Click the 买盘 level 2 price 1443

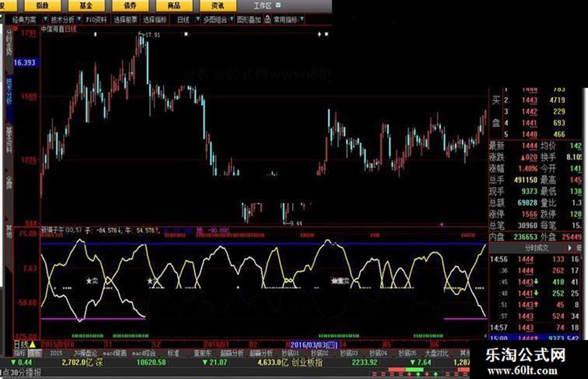point(529,100)
